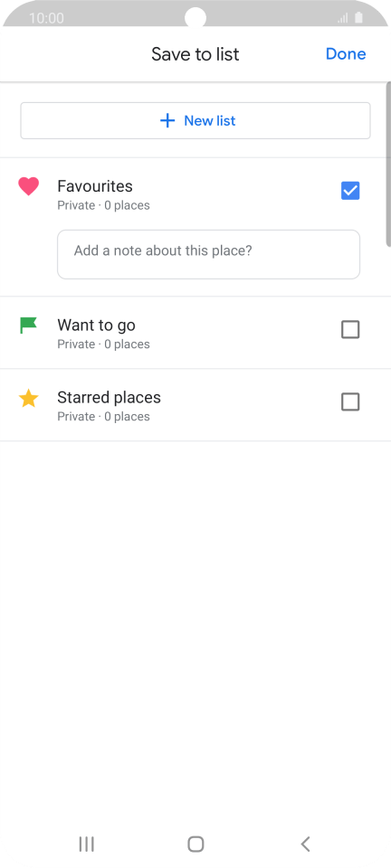Uncheck the Favourites checkbox
391x868 pixels.
350,191
